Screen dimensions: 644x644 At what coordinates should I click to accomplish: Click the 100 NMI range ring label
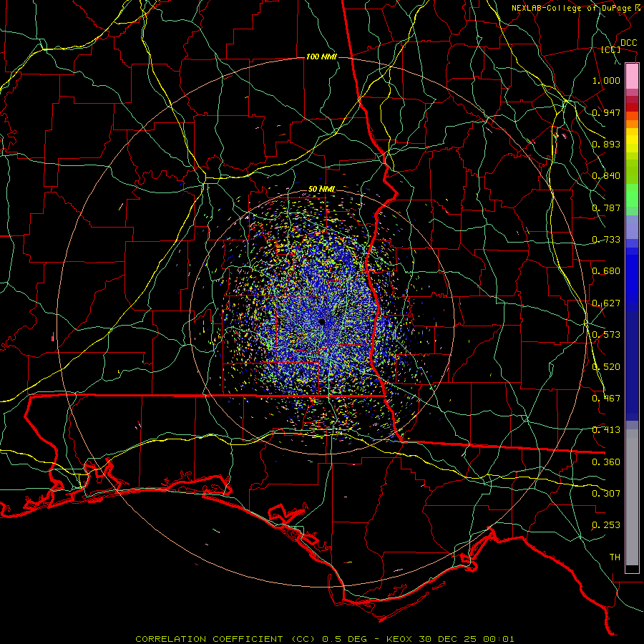click(x=321, y=57)
